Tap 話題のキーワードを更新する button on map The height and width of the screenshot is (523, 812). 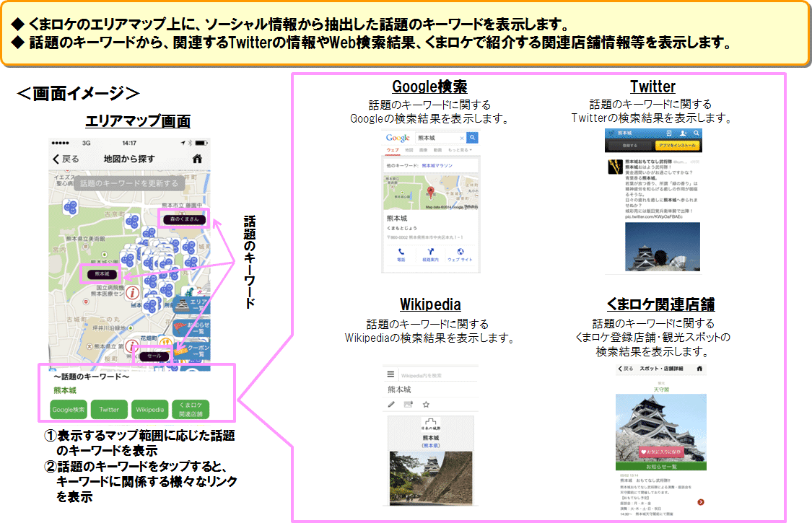(129, 183)
